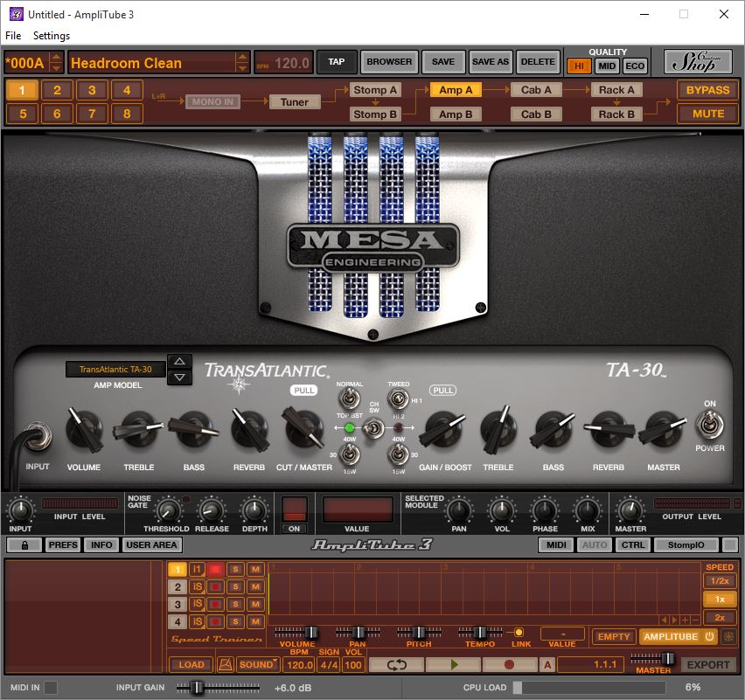The height and width of the screenshot is (700, 745).
Task: Open track 4 iS input selector
Action: click(197, 621)
